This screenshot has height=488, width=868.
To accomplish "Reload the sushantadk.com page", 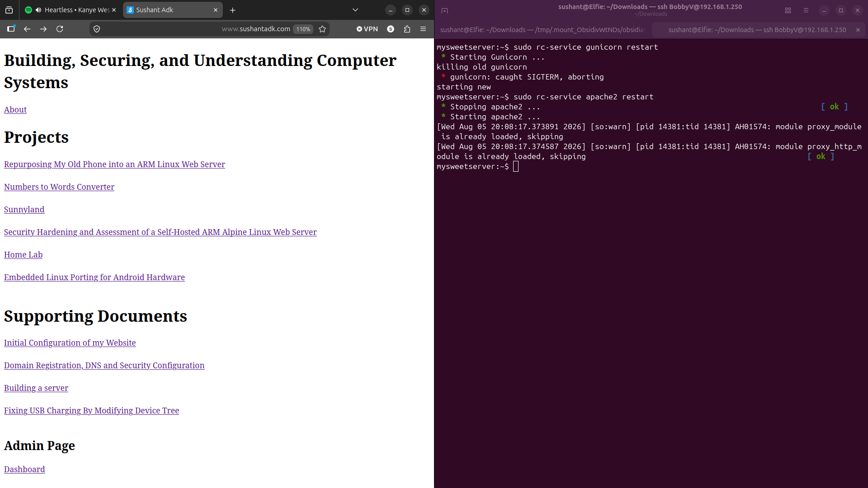I will coord(60,29).
